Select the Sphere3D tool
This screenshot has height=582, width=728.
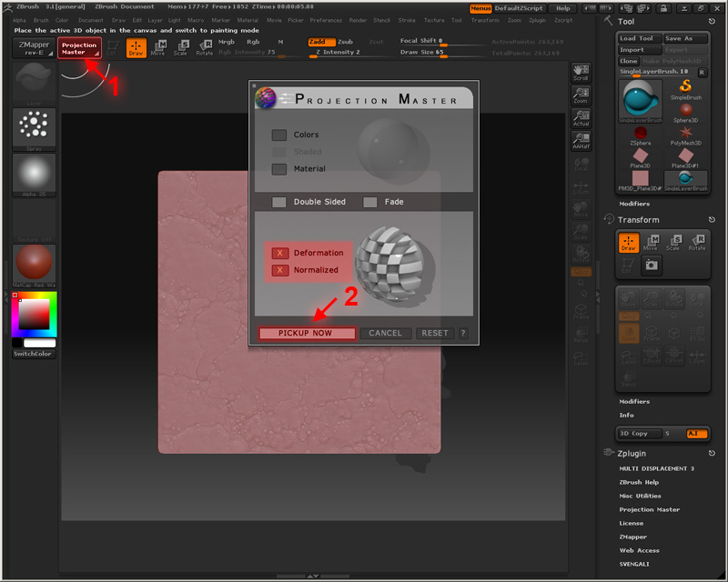[686, 113]
